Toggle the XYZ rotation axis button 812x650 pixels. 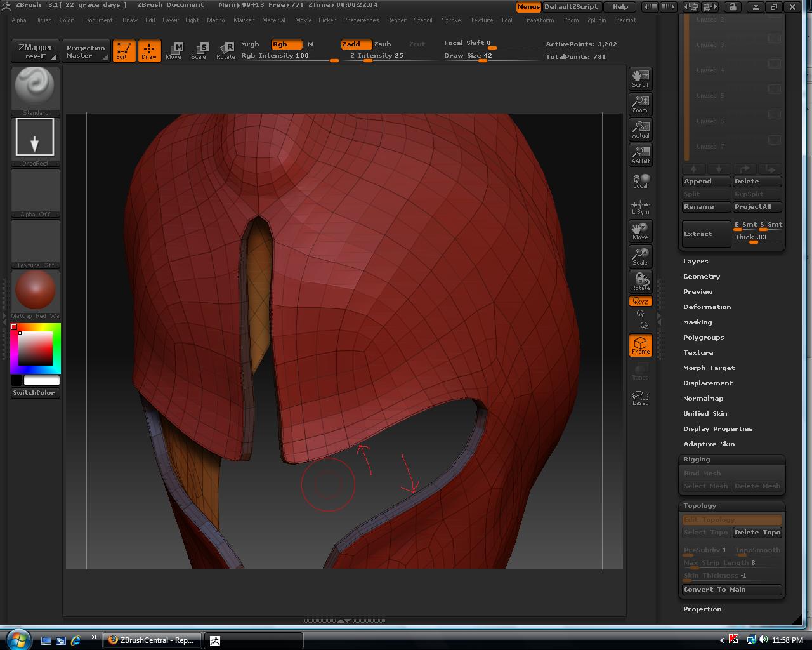(640, 302)
